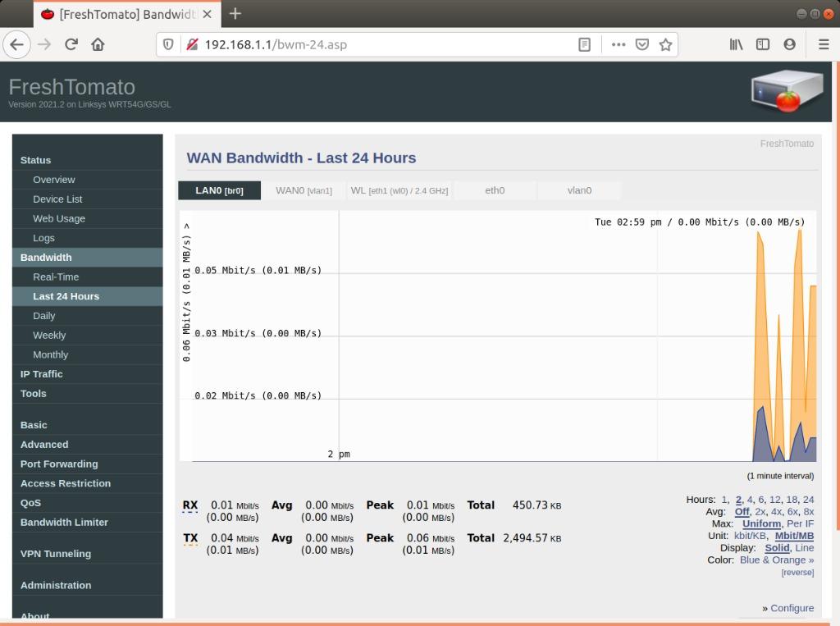Open the Configure link
Viewport: 840px width, 626px height.
coord(792,608)
